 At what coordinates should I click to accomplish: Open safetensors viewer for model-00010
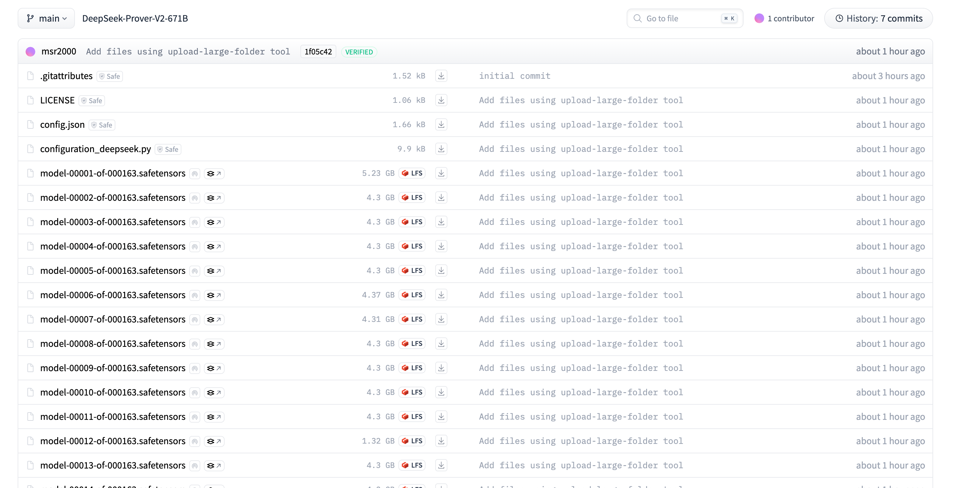click(x=214, y=392)
